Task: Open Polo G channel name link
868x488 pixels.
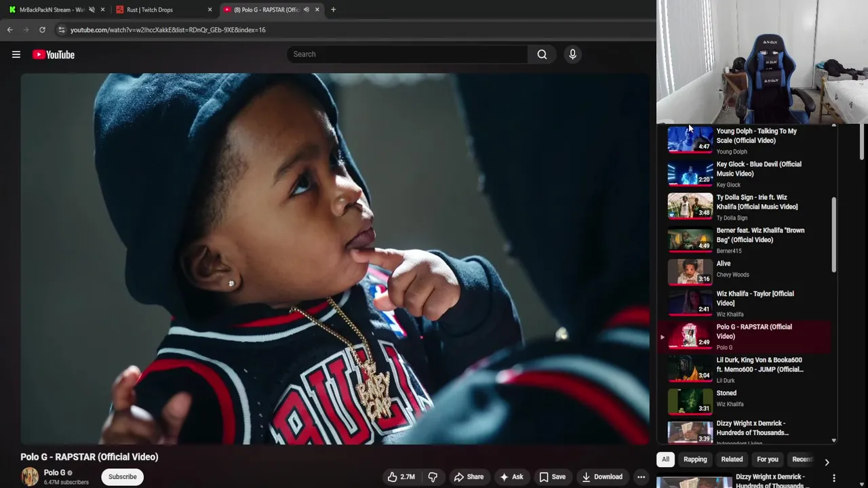Action: pos(55,472)
